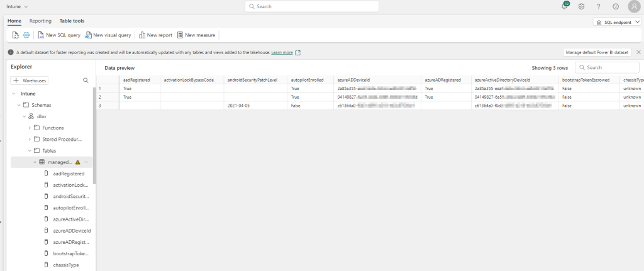Click the refresh icon in the Home toolbar

click(15, 35)
